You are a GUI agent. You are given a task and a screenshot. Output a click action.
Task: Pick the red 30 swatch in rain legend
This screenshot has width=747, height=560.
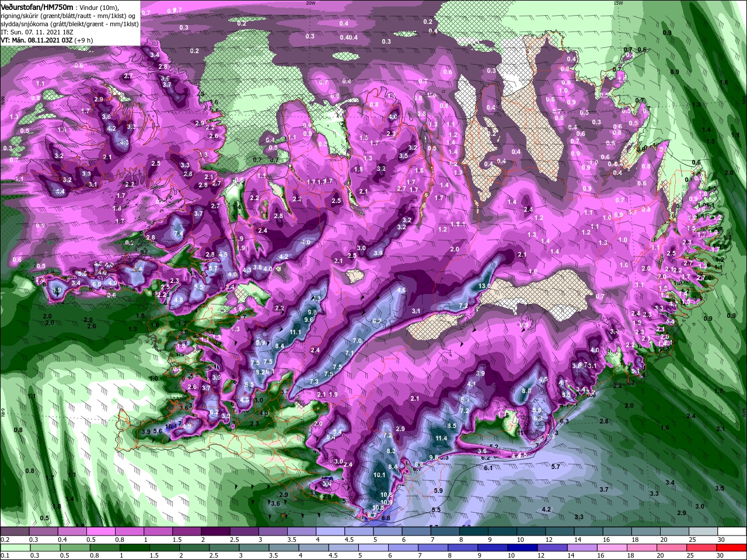click(x=732, y=548)
